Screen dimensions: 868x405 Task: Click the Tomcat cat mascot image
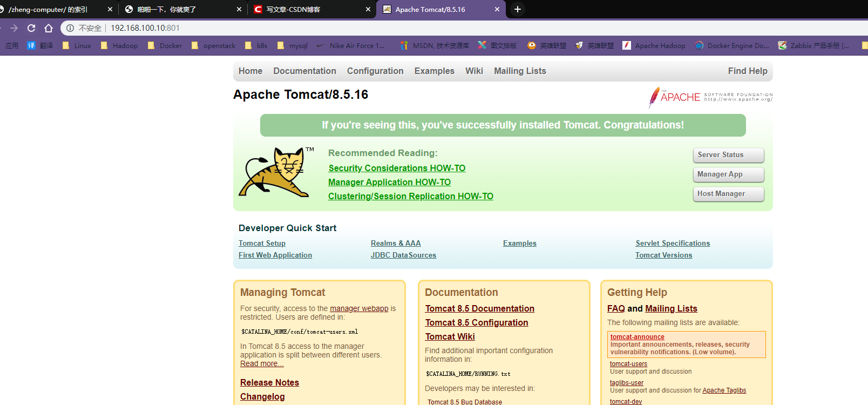coord(276,172)
